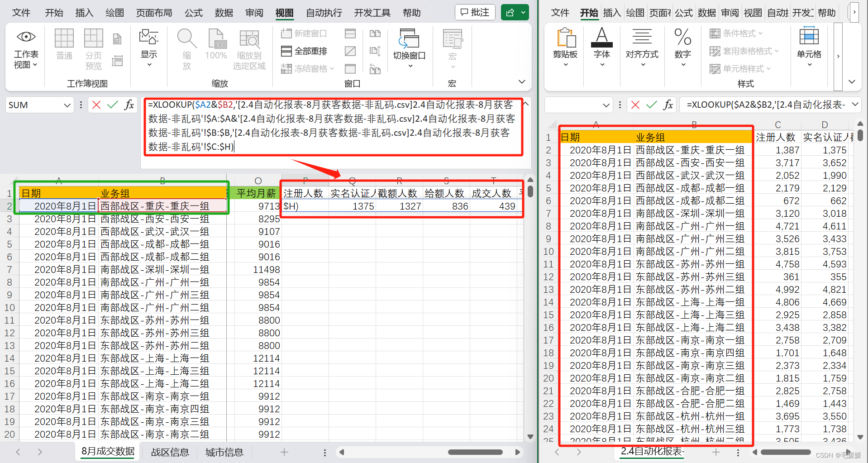Screen dimensions: 868x463
Task: Open the 文件 menu, left window
Action: (21, 13)
